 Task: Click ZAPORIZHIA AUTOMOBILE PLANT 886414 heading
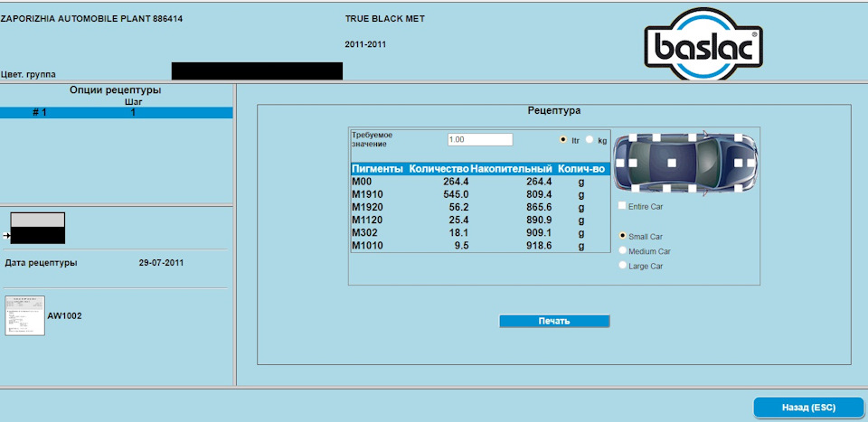pos(91,18)
